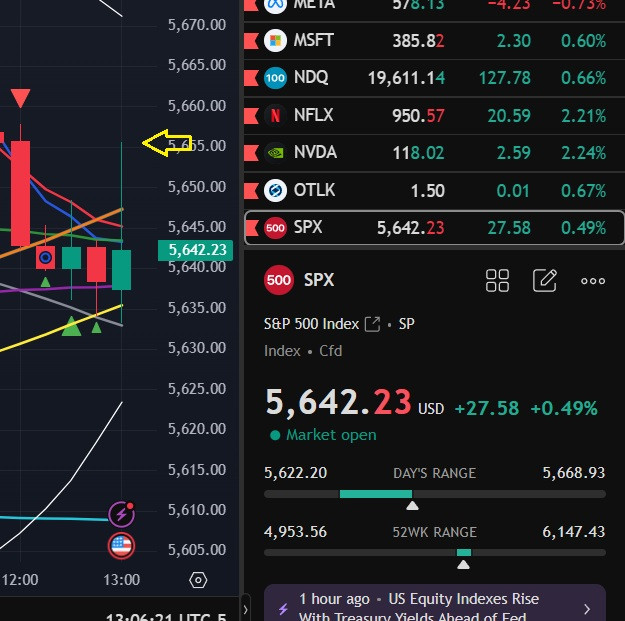
Task: Select the OTLK ticker name
Action: (314, 190)
